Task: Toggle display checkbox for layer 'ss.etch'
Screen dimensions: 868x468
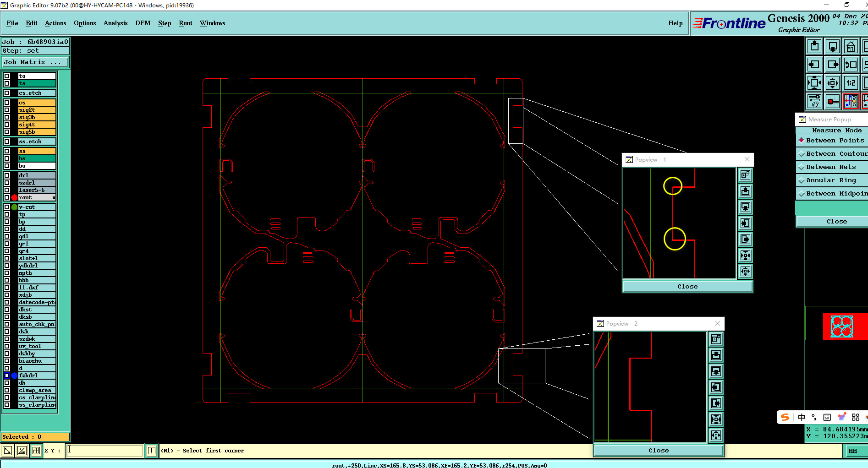Action: tap(7, 141)
